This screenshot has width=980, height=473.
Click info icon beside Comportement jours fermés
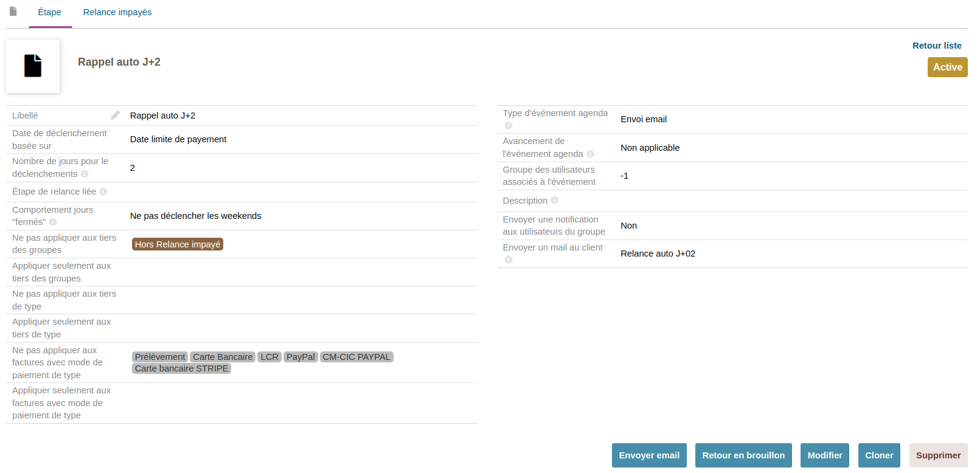[53, 222]
